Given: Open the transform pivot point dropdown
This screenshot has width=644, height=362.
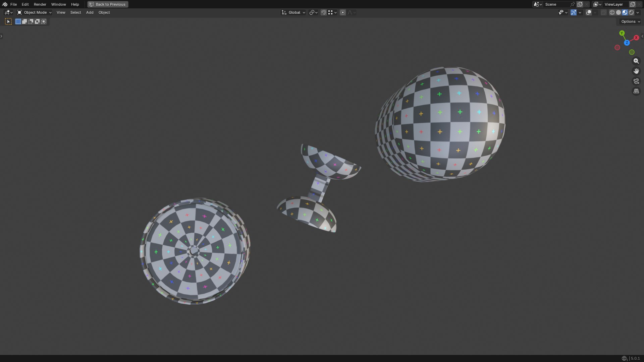Looking at the screenshot, I should (x=313, y=12).
